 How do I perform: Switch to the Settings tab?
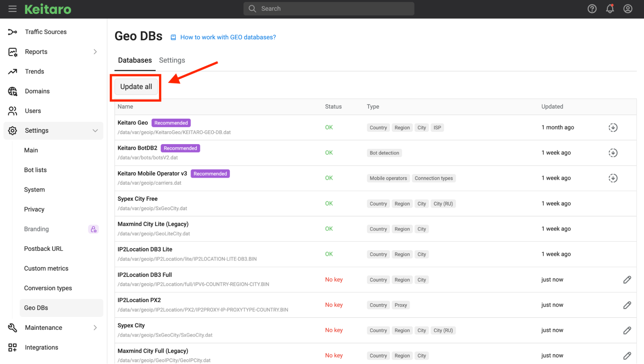click(x=172, y=60)
